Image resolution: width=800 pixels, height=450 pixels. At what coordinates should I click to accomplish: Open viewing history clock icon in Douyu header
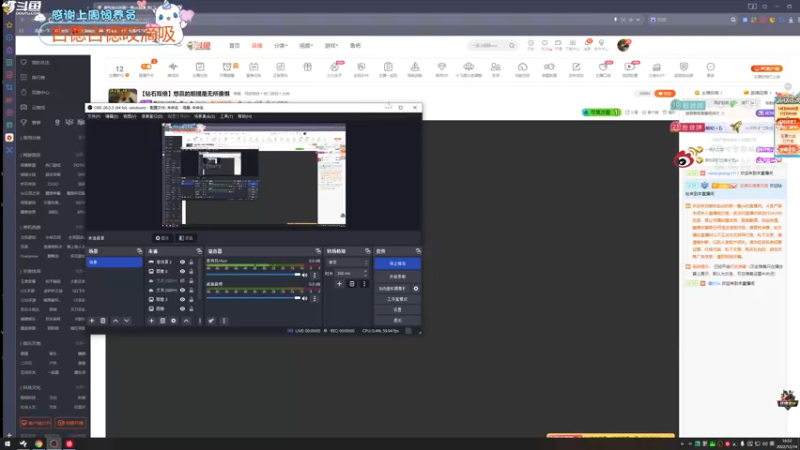tap(531, 43)
